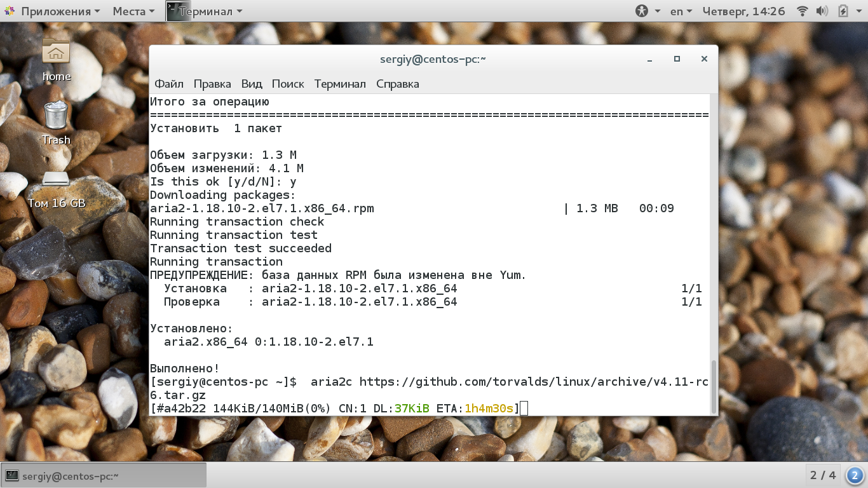Click the '#a42b22' download ID
This screenshot has height=488, width=868.
(x=181, y=409)
